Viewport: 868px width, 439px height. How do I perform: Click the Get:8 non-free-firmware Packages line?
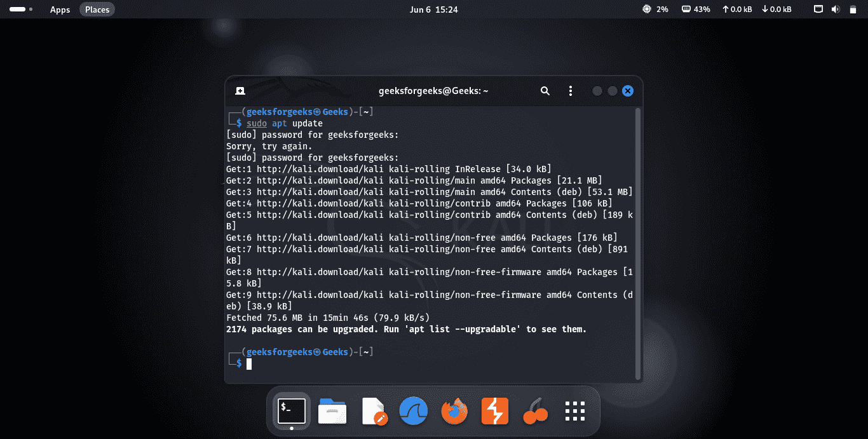[x=430, y=278]
